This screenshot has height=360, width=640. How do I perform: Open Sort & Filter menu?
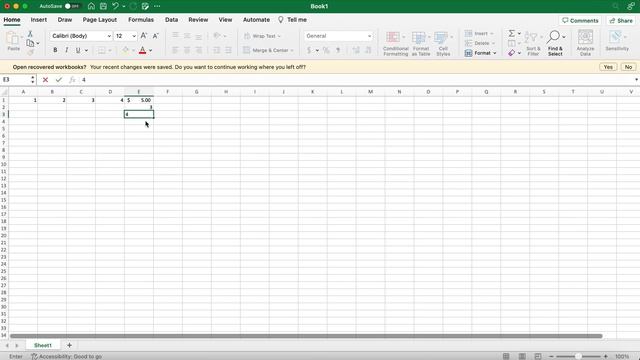(533, 43)
